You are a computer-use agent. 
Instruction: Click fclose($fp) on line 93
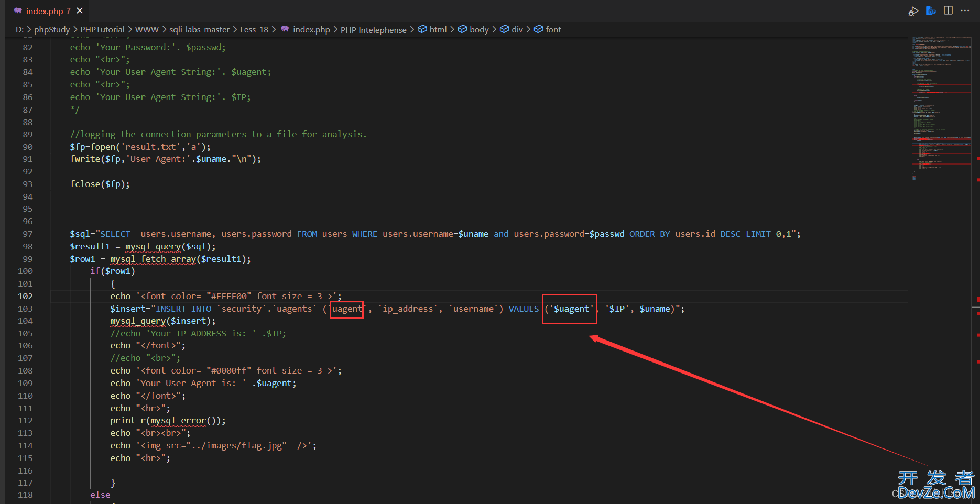point(98,184)
